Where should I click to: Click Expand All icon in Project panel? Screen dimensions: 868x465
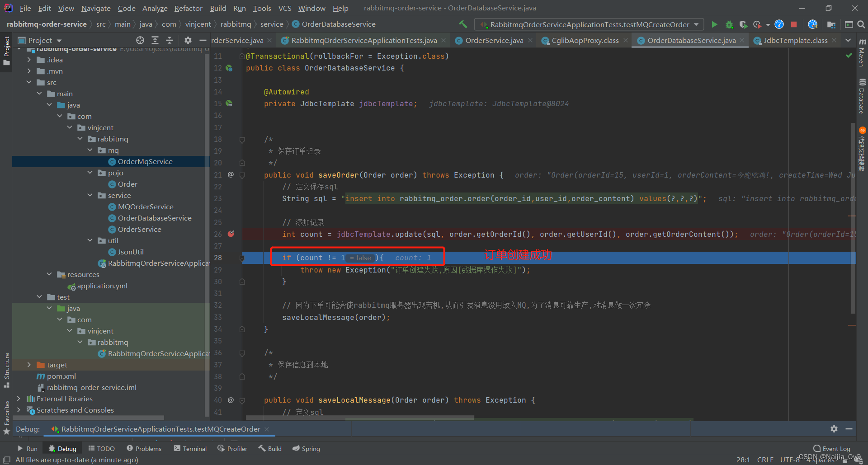(x=155, y=40)
